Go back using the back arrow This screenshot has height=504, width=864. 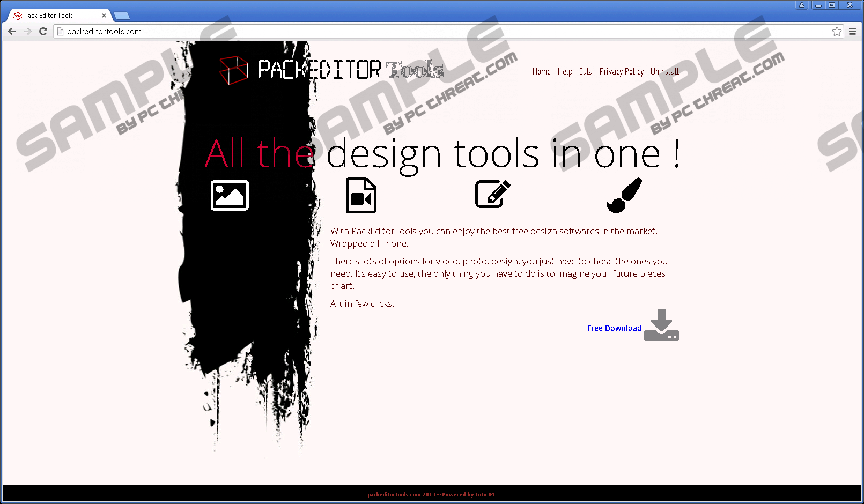pos(12,32)
